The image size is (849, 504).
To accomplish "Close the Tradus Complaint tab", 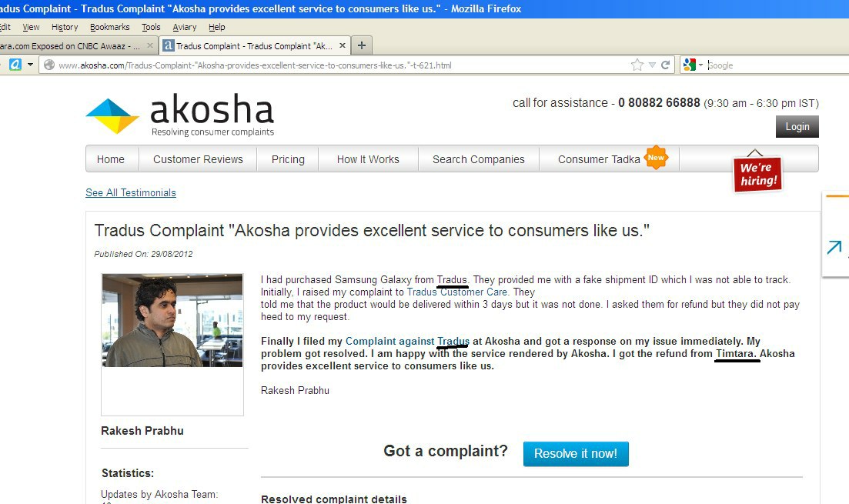I will pyautogui.click(x=343, y=45).
